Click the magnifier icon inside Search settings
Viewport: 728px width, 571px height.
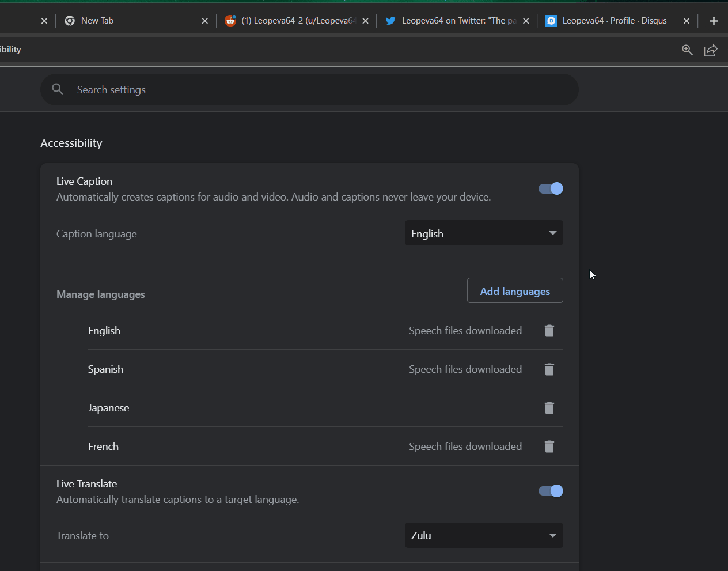click(58, 89)
